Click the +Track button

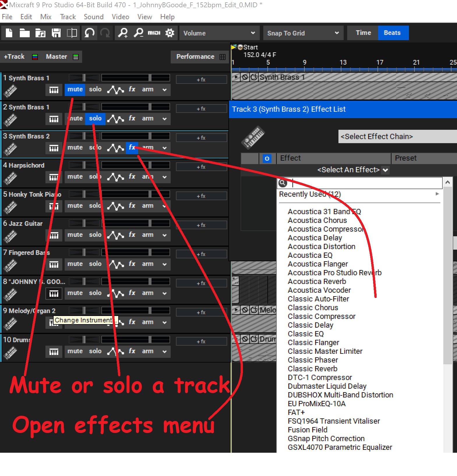14,56
